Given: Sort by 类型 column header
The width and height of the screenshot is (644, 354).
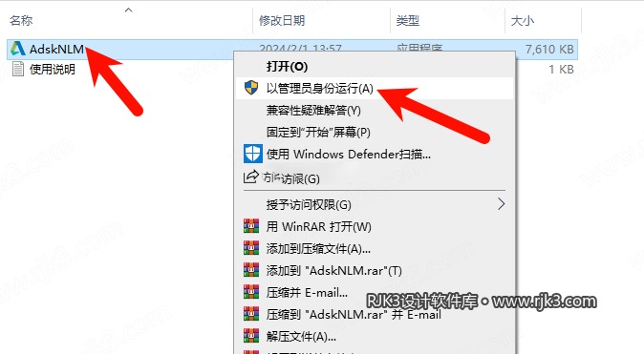Looking at the screenshot, I should click(x=407, y=20).
